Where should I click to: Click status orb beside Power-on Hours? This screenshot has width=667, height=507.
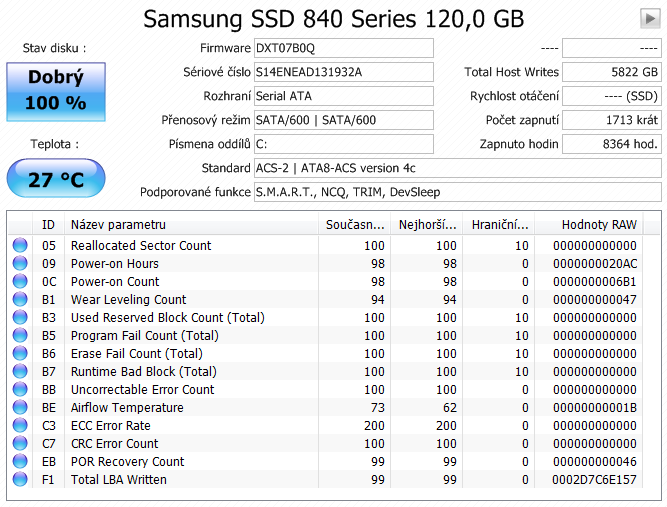[x=20, y=264]
